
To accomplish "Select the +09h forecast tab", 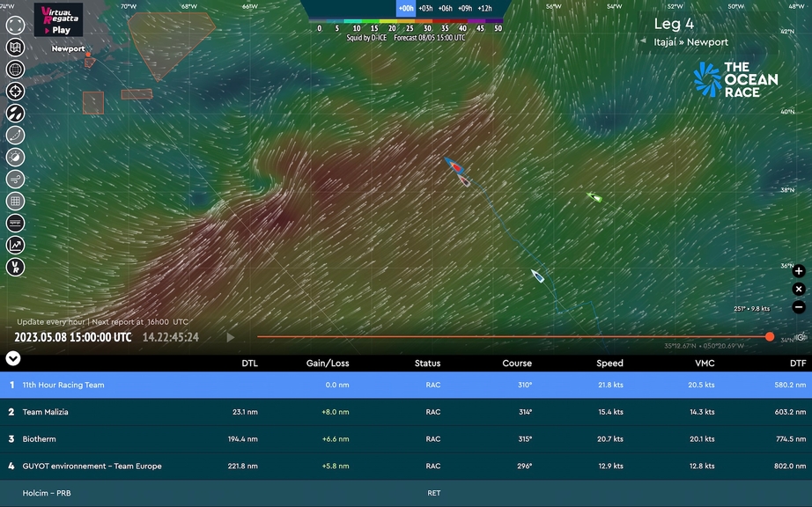I will [465, 8].
